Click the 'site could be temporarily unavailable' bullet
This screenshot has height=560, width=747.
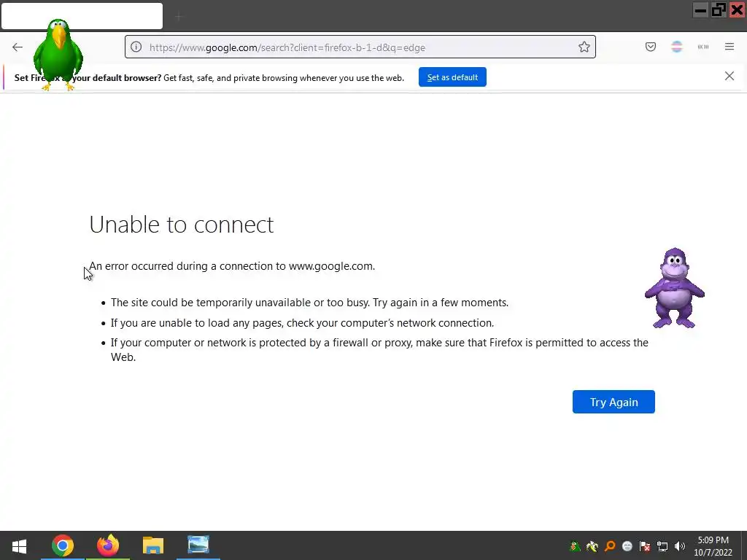309,303
